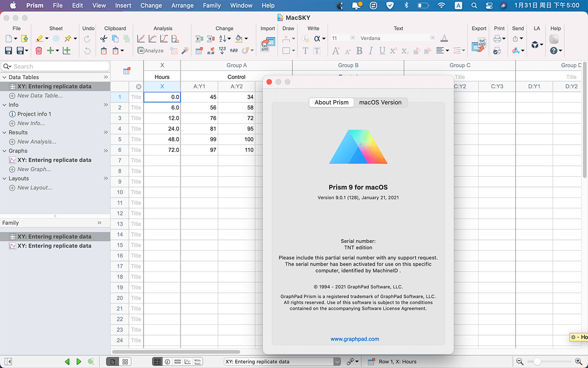Open macOS Control Center in menu bar
This screenshot has width=588, height=368.
[489, 5]
